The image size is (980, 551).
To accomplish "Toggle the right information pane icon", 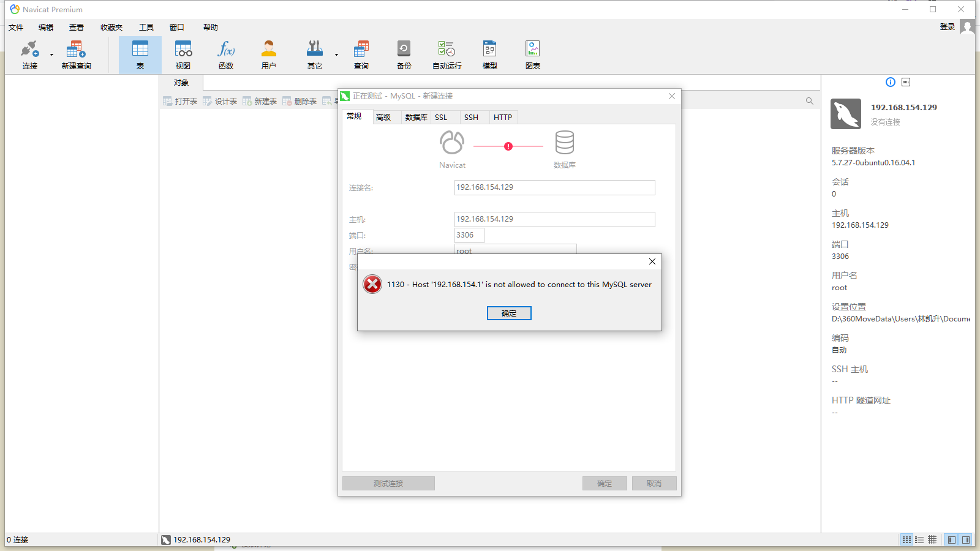I will [x=966, y=540].
